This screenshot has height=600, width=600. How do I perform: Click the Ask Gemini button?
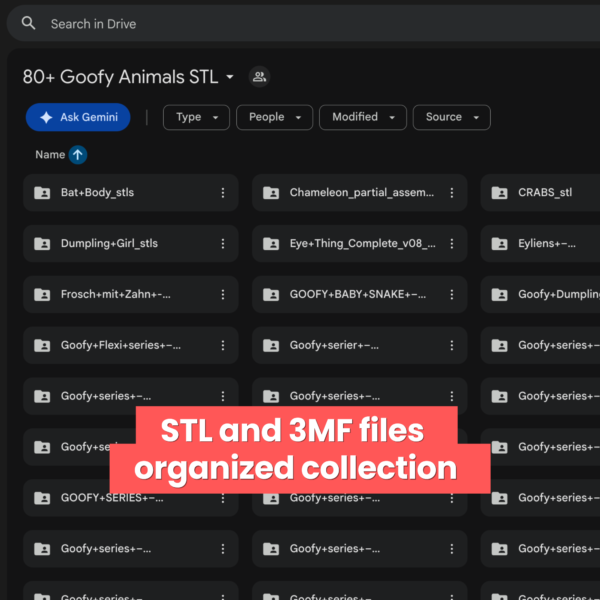tap(78, 117)
